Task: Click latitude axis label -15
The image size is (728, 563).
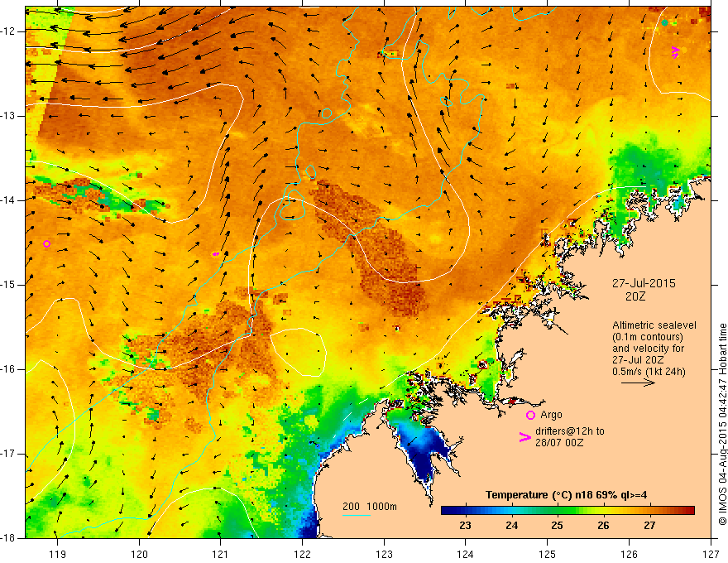Action: pos(8,284)
